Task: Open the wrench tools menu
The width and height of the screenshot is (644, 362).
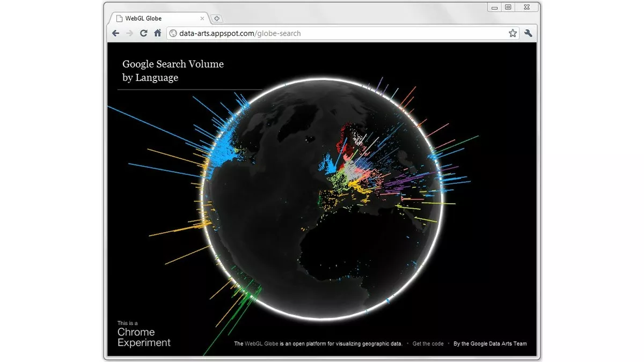Action: click(x=528, y=33)
